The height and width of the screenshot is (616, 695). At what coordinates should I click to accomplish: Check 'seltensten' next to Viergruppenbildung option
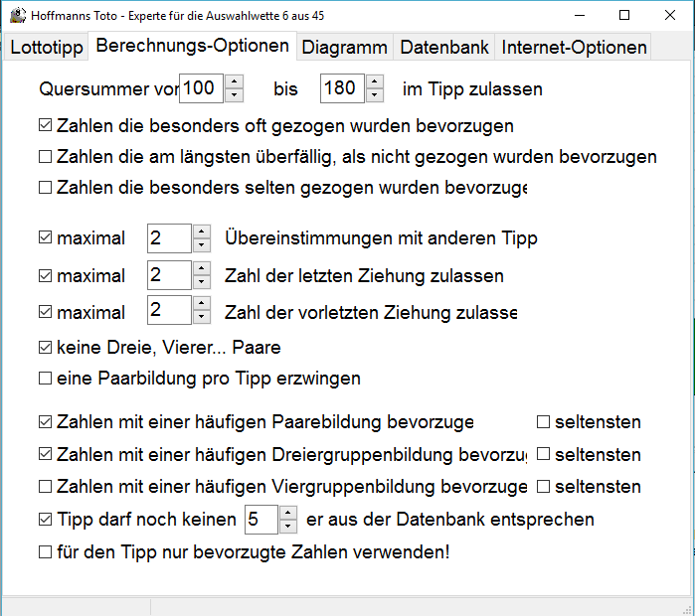coord(543,487)
